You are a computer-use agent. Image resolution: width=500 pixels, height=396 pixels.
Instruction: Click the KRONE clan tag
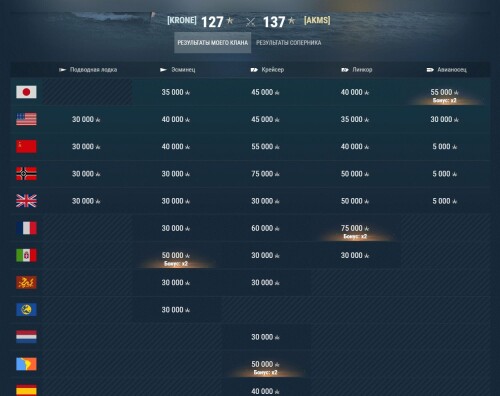[182, 20]
